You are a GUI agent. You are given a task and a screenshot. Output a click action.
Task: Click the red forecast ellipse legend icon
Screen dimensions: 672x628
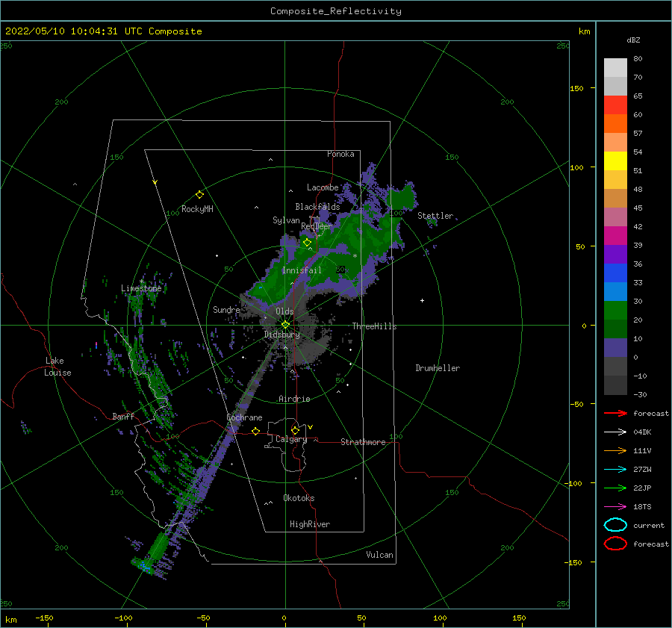point(615,544)
